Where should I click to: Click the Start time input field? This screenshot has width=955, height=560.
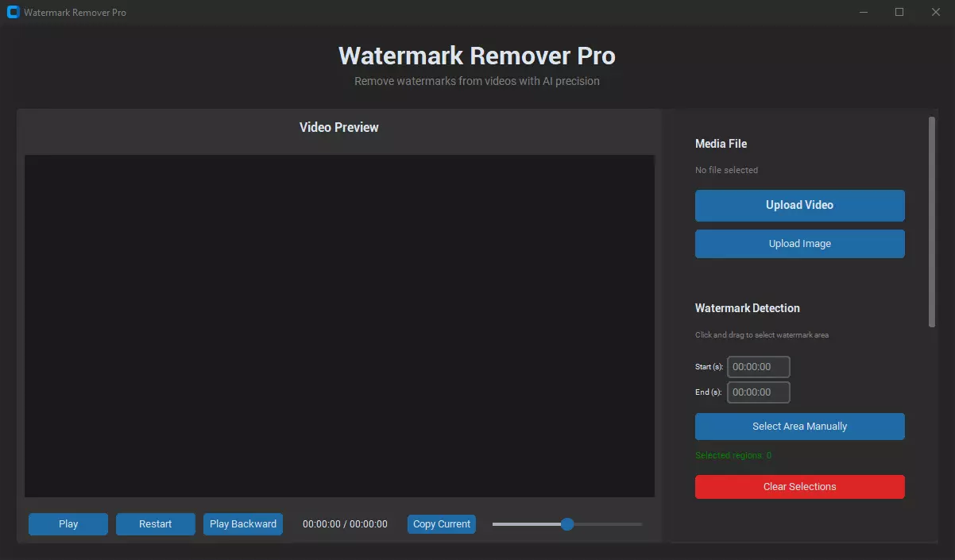click(758, 366)
